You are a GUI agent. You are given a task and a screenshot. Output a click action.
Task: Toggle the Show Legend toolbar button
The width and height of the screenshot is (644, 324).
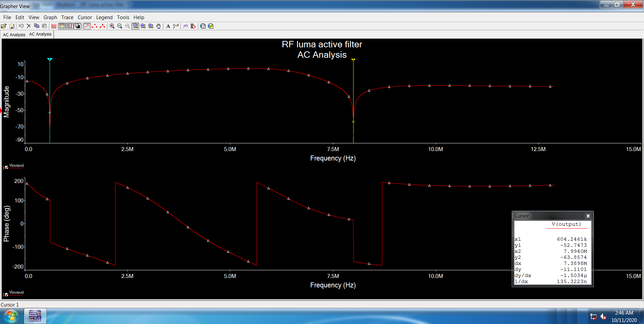(62, 26)
